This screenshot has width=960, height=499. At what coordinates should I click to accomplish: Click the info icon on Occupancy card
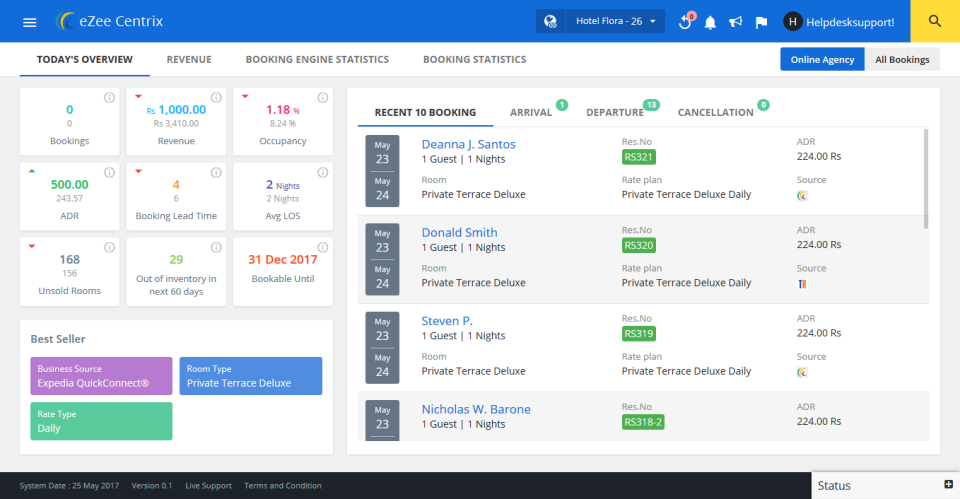coord(323,97)
